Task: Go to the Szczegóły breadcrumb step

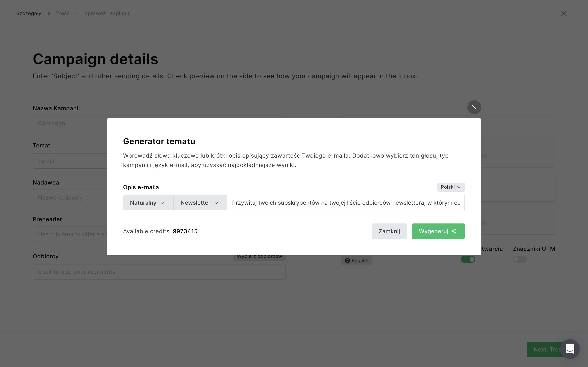Action: [x=29, y=14]
